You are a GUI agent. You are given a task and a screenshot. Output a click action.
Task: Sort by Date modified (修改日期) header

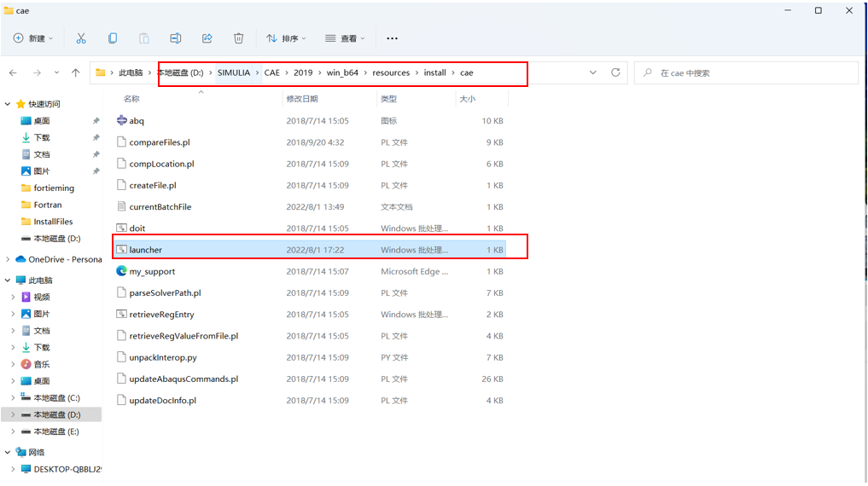(x=302, y=98)
